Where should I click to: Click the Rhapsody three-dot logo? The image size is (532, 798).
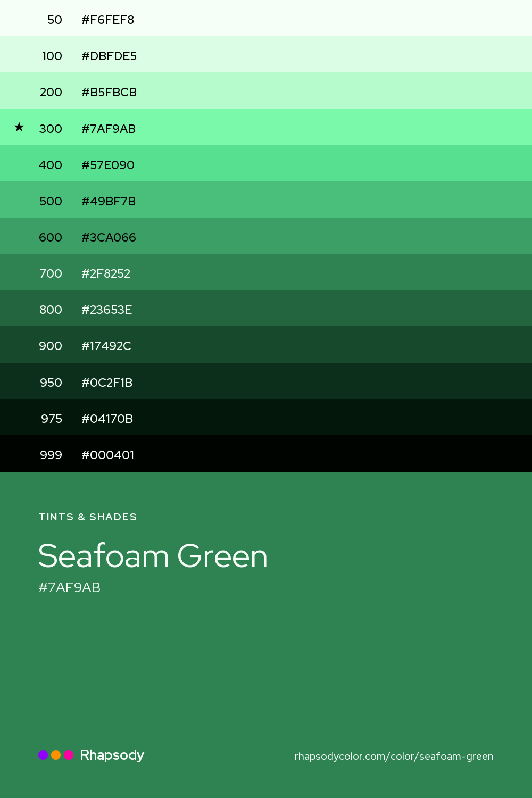point(56,755)
